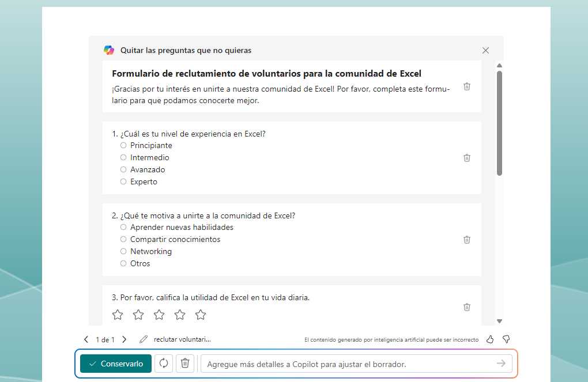Edit the prompt with the pencil icon
The width and height of the screenshot is (588, 382).
[x=143, y=339]
